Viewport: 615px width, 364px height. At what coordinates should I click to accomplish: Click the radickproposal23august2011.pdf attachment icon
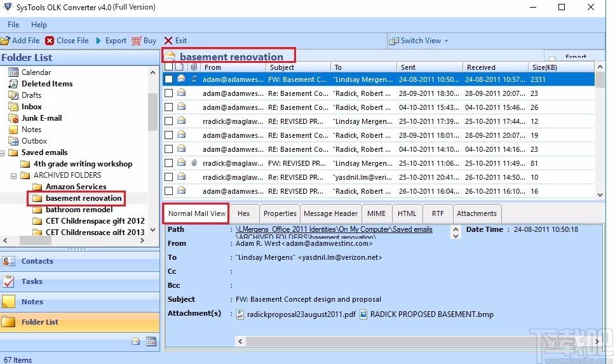point(240,314)
